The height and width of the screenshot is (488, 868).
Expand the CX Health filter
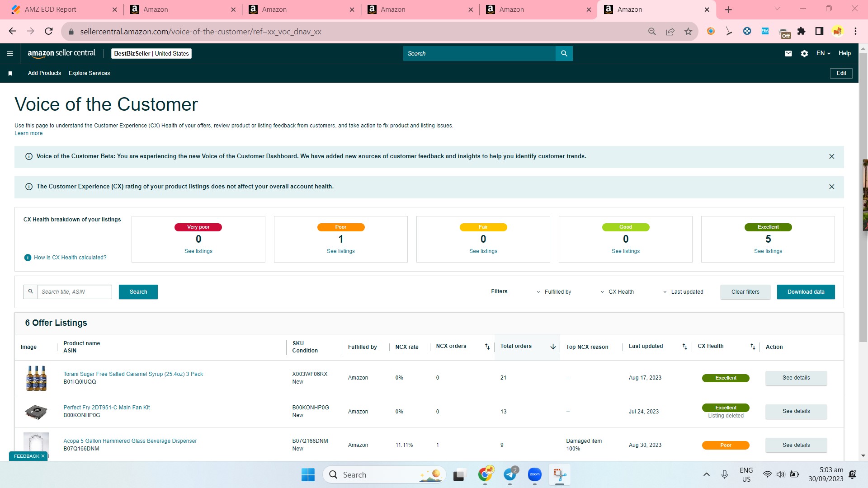pyautogui.click(x=617, y=292)
